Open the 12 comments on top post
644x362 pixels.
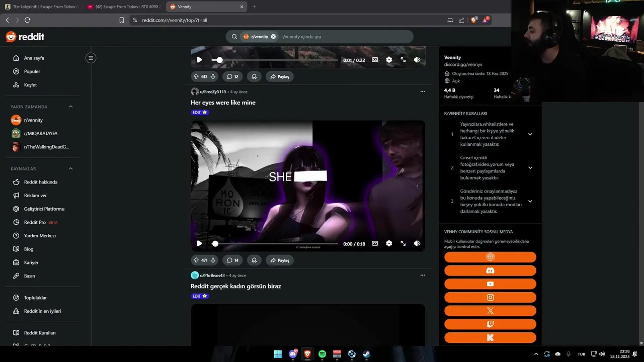pyautogui.click(x=232, y=76)
